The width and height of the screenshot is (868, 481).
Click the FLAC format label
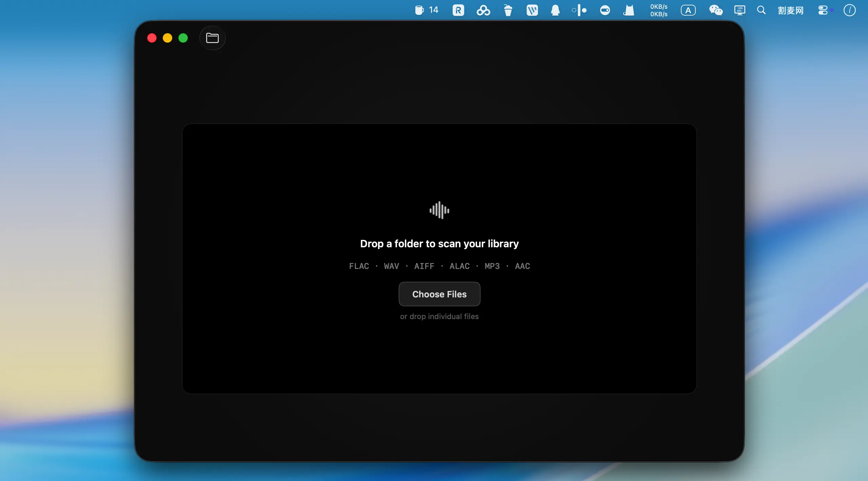(359, 266)
